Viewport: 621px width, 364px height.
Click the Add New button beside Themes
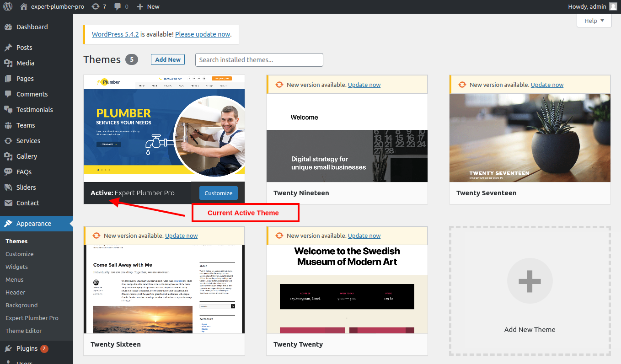pos(168,59)
